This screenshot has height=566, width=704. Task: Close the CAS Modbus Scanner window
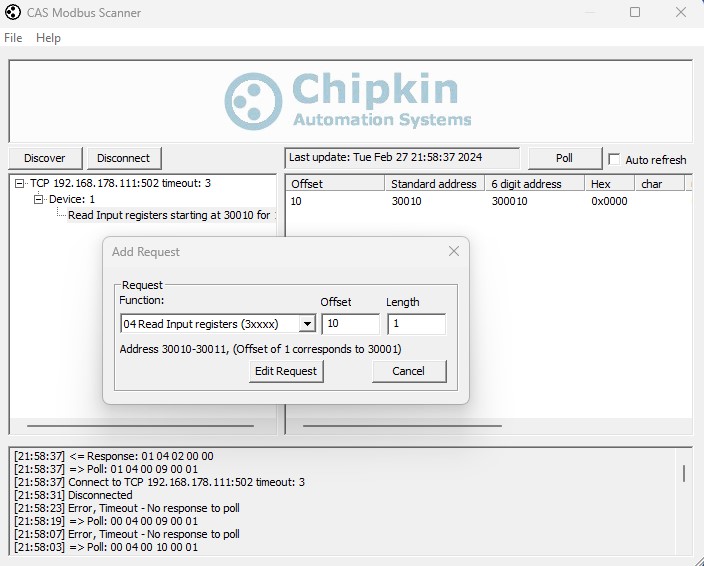[681, 12]
